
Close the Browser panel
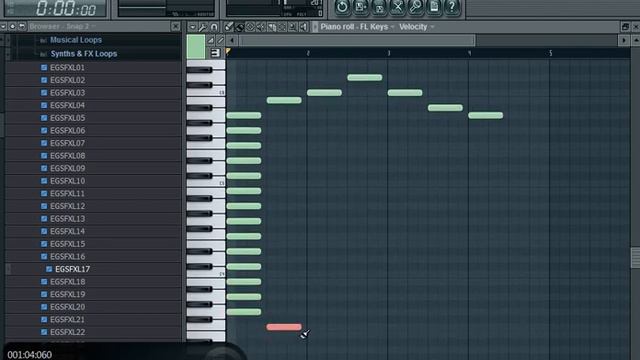(x=176, y=27)
